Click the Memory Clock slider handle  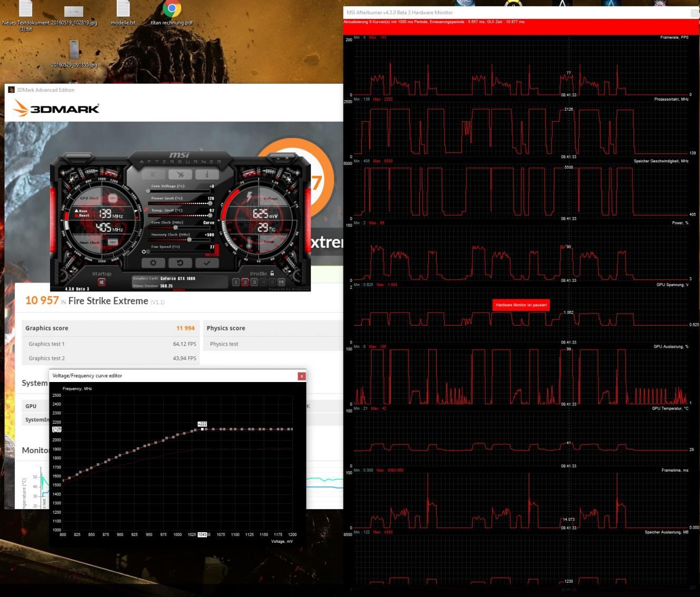189,240
